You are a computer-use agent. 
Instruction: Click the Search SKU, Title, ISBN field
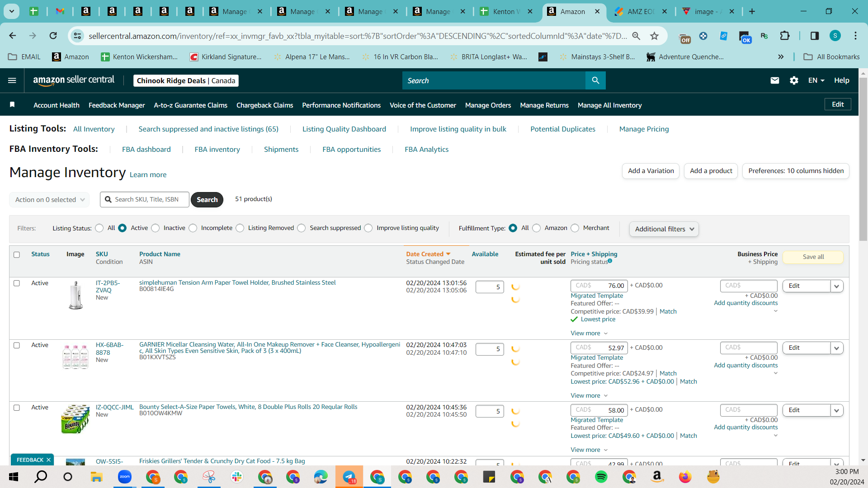[145, 199]
